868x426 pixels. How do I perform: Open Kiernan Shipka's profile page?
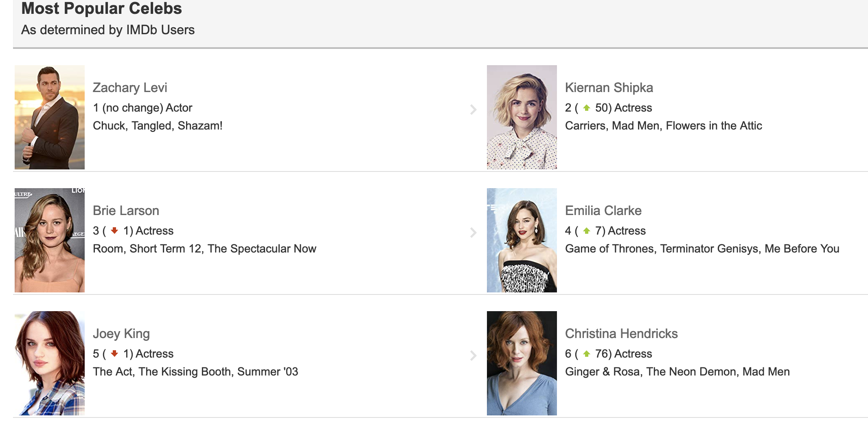(x=609, y=87)
